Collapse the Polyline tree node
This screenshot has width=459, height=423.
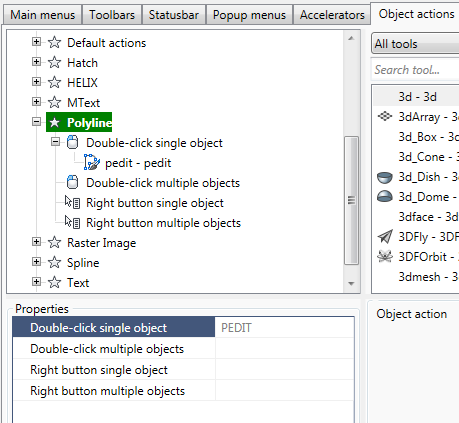coord(36,122)
